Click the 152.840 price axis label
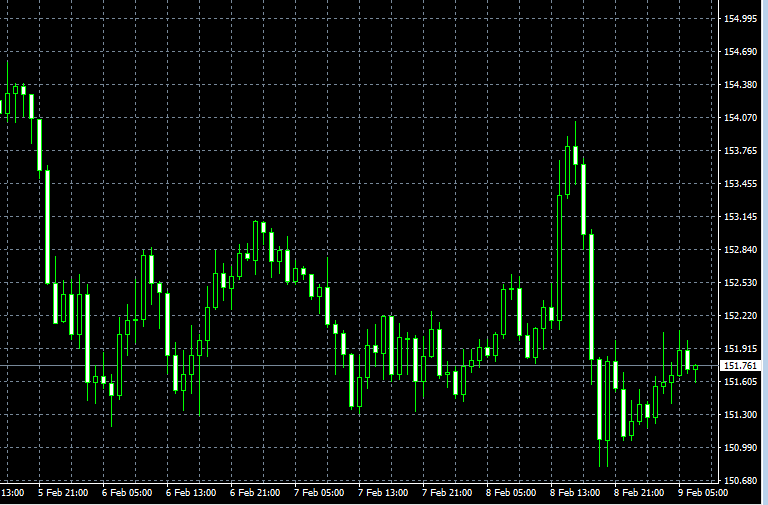The width and height of the screenshot is (768, 505). point(740,250)
